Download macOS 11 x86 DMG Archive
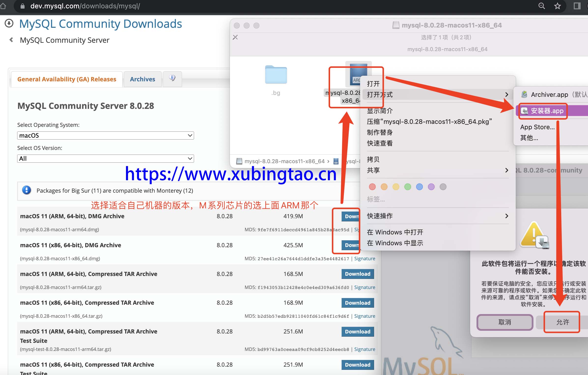 click(351, 245)
